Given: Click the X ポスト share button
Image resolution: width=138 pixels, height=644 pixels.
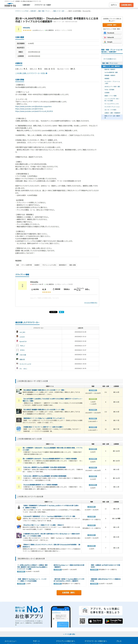Looking at the screenshot, I should click(x=53, y=312).
